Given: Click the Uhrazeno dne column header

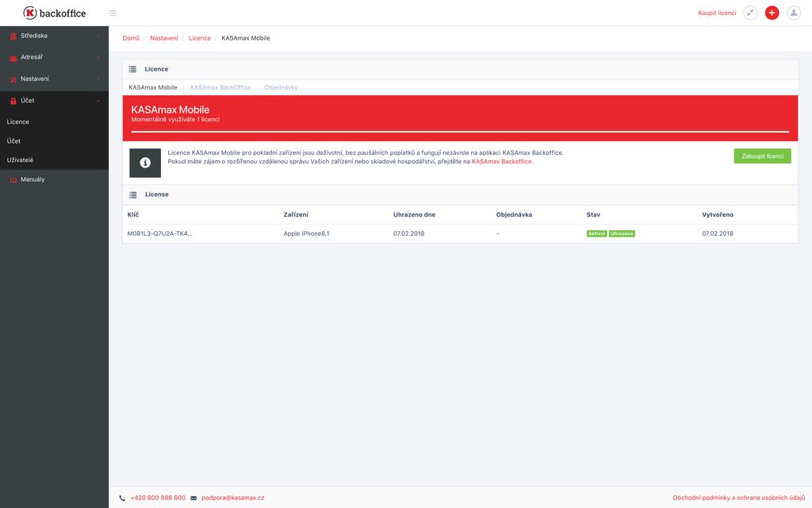Looking at the screenshot, I should tap(414, 214).
